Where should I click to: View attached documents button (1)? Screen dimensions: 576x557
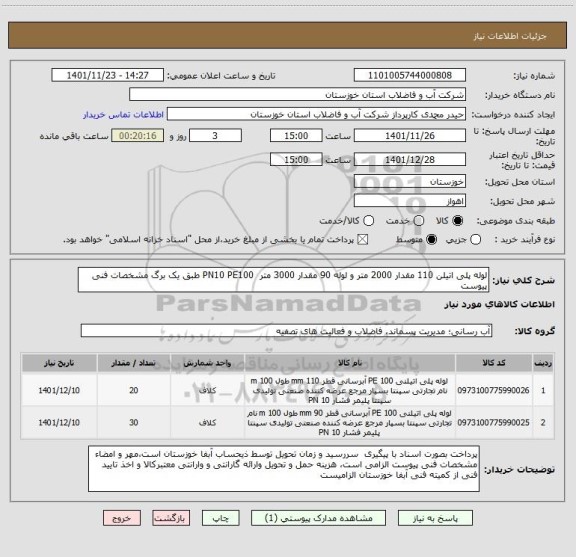318,518
